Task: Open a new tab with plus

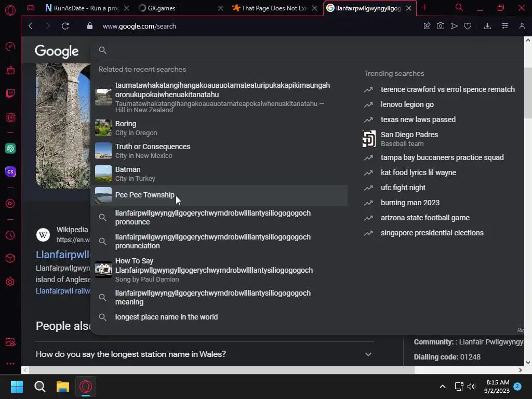Action: point(424,7)
